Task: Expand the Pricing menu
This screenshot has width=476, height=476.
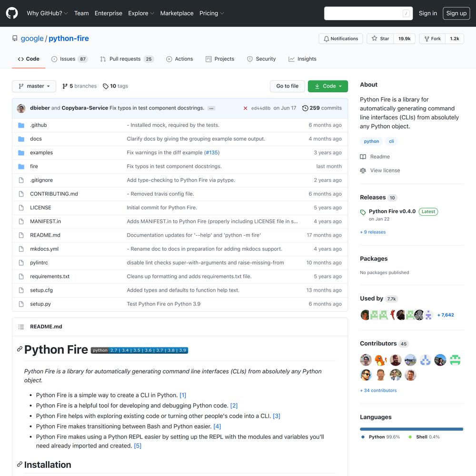Action: coord(212,13)
